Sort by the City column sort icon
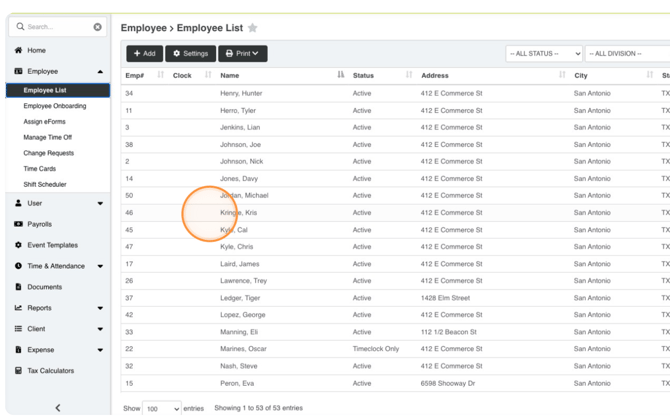This screenshot has height=417, width=670. coord(650,75)
